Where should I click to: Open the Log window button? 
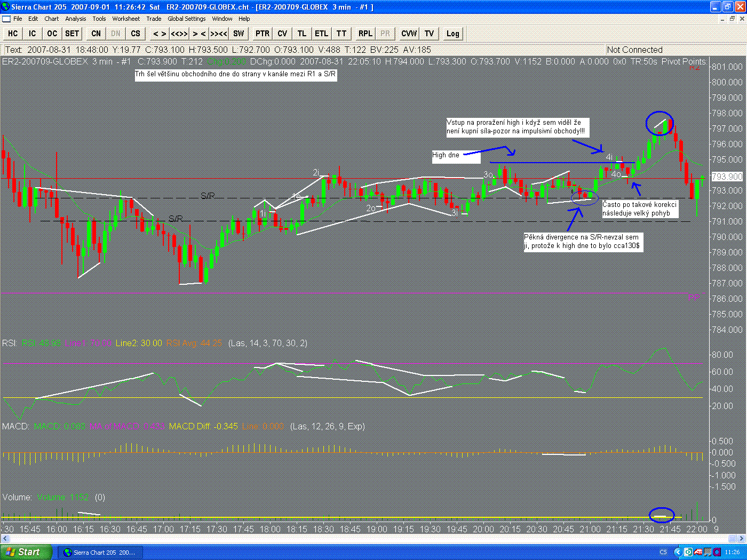tap(453, 34)
